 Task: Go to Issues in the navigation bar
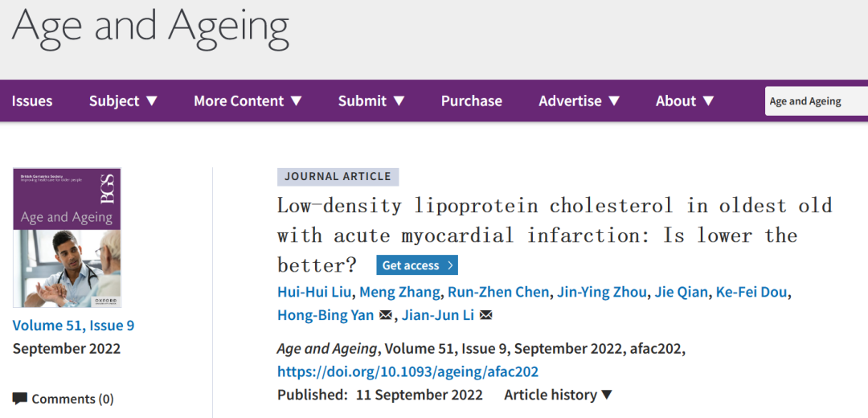pos(32,100)
